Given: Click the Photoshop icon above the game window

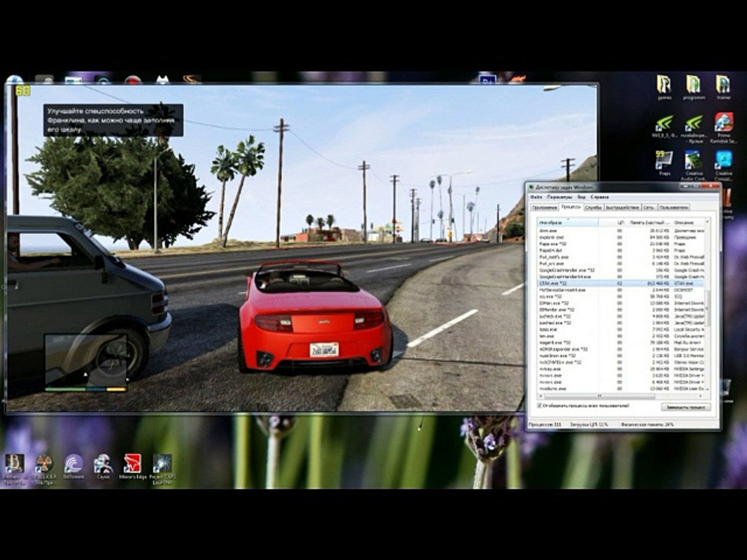Looking at the screenshot, I should click(487, 79).
